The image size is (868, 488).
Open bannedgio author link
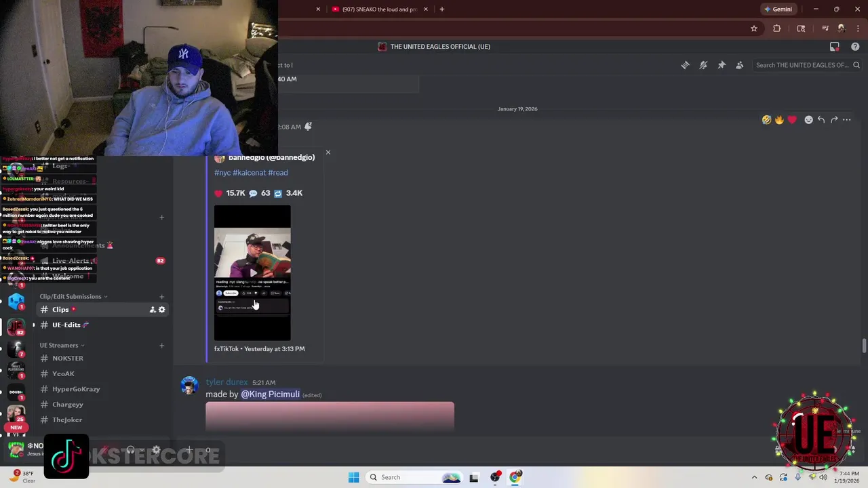tap(271, 157)
